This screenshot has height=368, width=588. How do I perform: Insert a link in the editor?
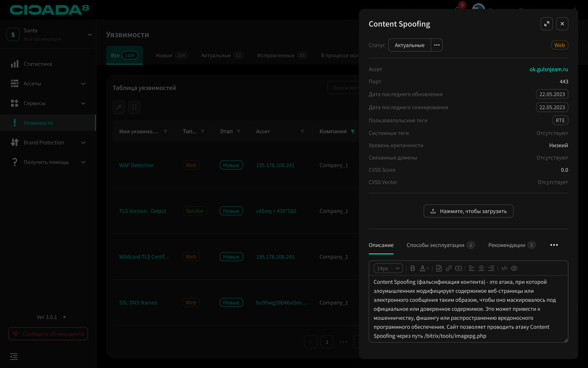[x=449, y=268]
